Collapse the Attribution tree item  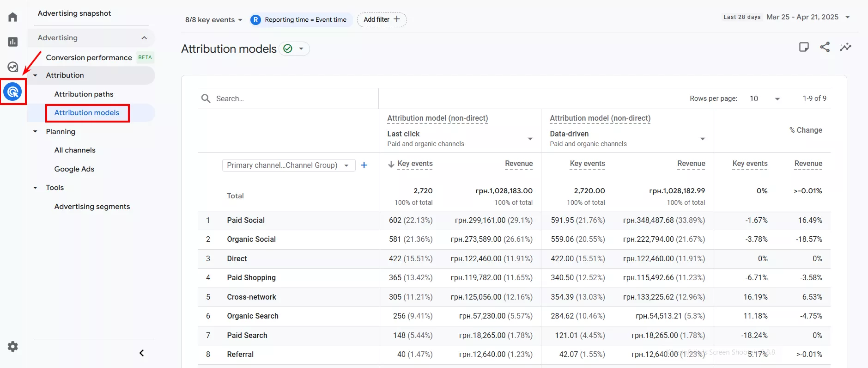(35, 75)
